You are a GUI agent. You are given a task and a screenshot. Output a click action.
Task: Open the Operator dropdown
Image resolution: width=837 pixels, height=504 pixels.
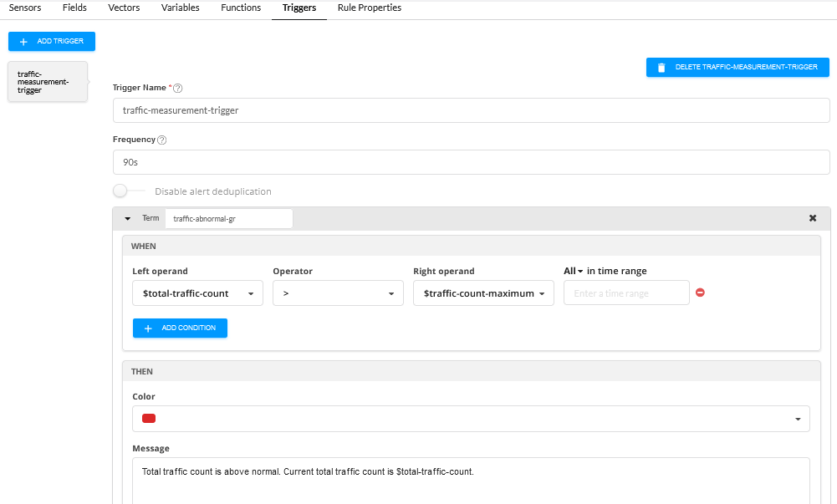338,293
